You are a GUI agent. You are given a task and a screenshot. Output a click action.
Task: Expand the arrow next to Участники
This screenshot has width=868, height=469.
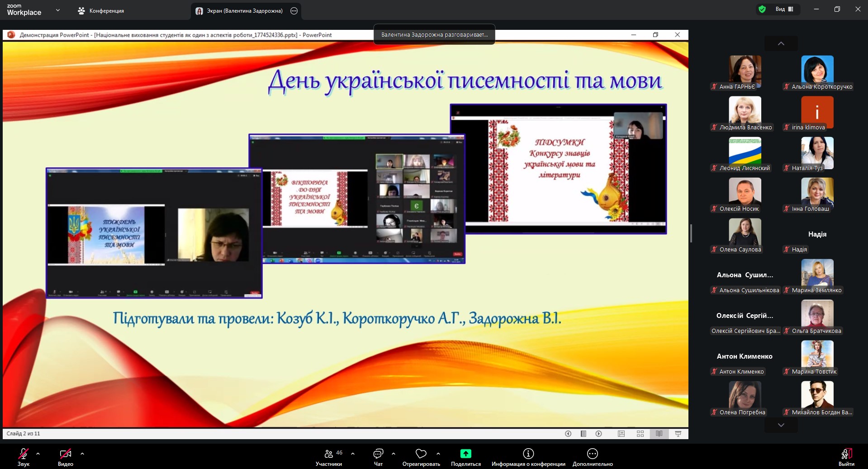click(353, 453)
